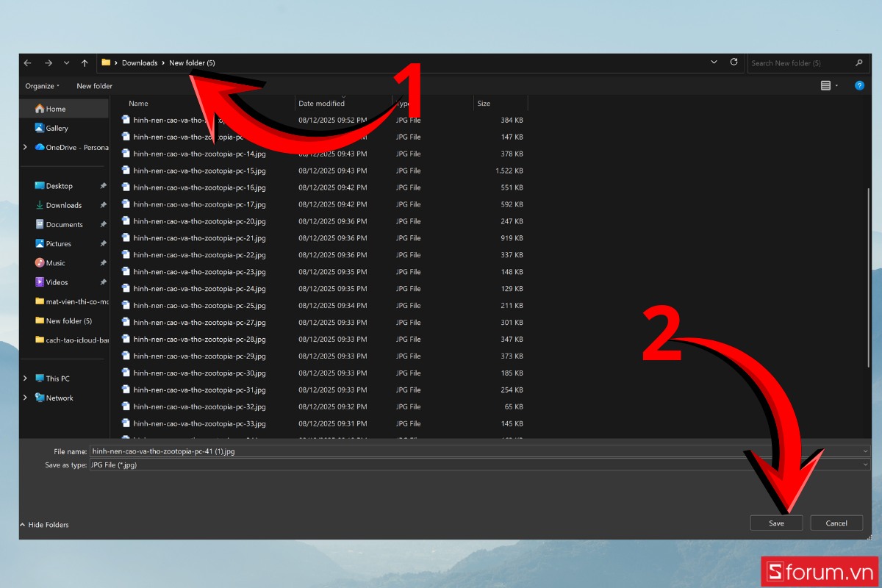Click the OneDrive cloud icon
This screenshot has width=882, height=588.
tap(40, 147)
